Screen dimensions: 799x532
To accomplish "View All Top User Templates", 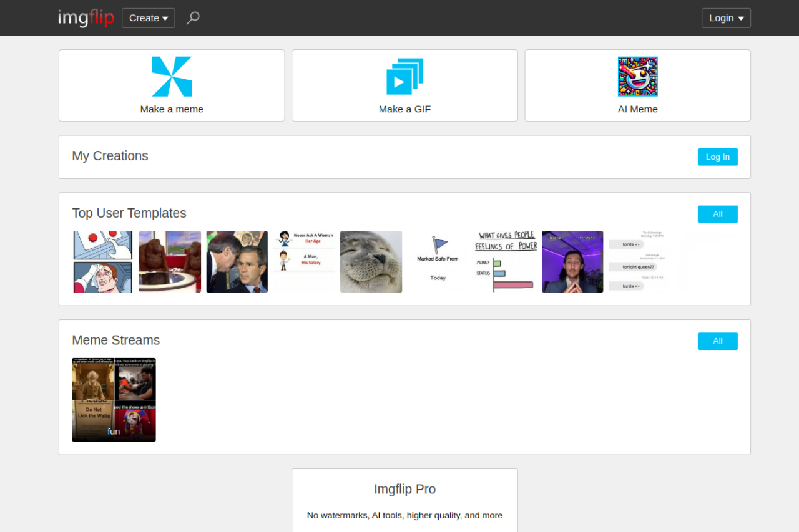I will 717,214.
